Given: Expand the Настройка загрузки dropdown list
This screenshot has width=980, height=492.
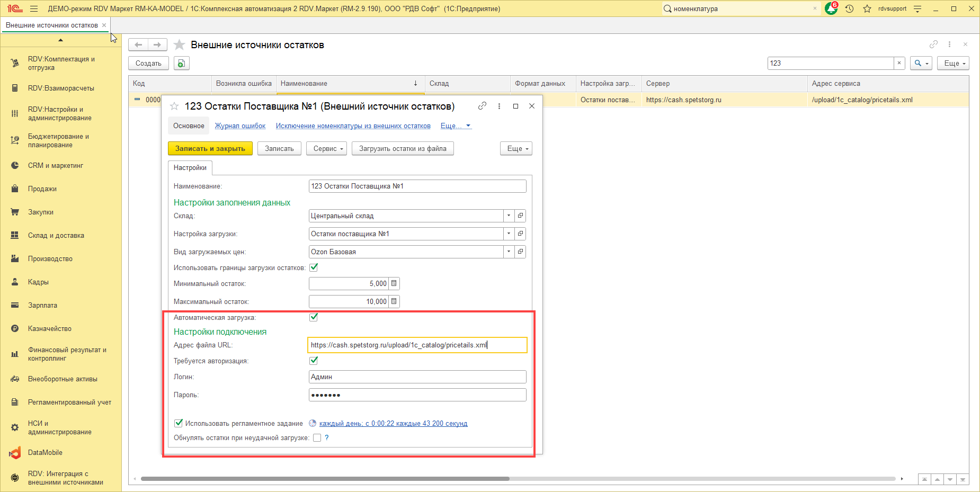Looking at the screenshot, I should 509,234.
